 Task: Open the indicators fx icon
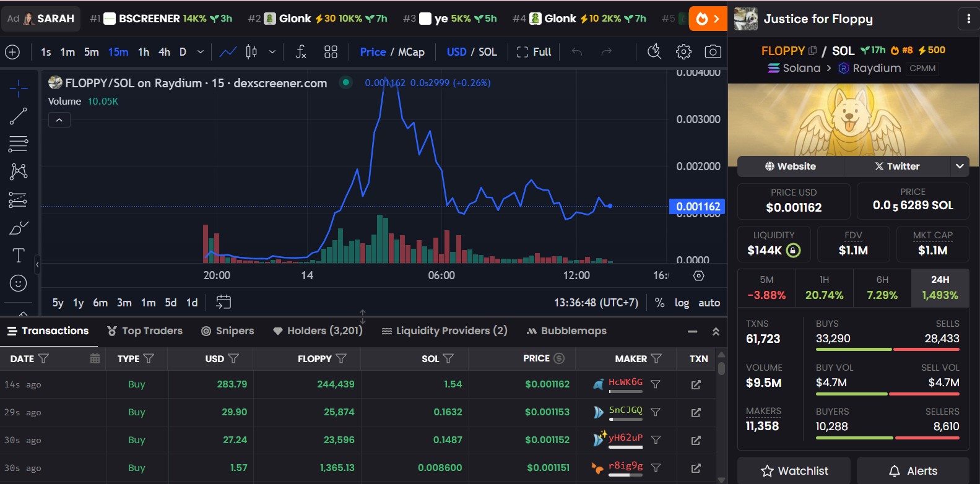point(301,52)
